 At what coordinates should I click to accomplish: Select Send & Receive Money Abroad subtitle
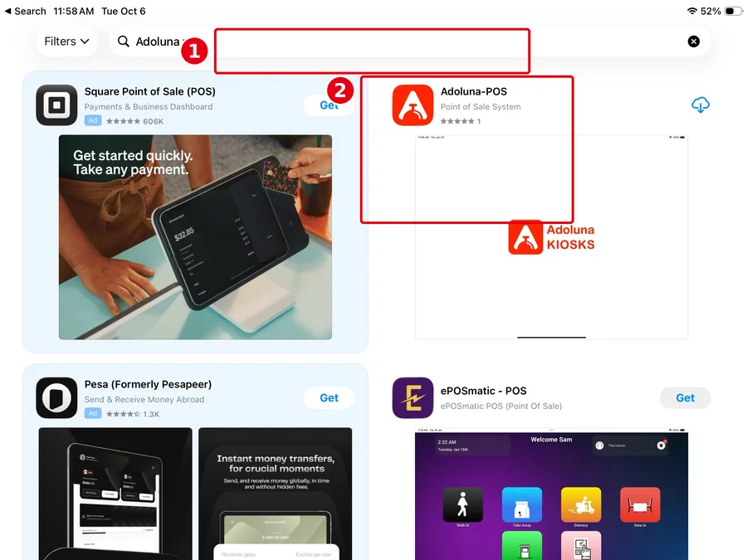tap(144, 400)
